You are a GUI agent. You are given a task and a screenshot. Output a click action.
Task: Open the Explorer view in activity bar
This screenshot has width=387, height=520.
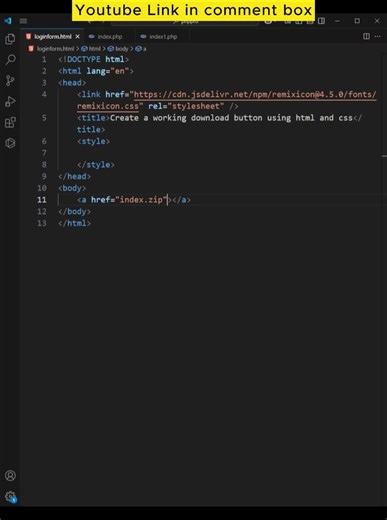[10, 39]
